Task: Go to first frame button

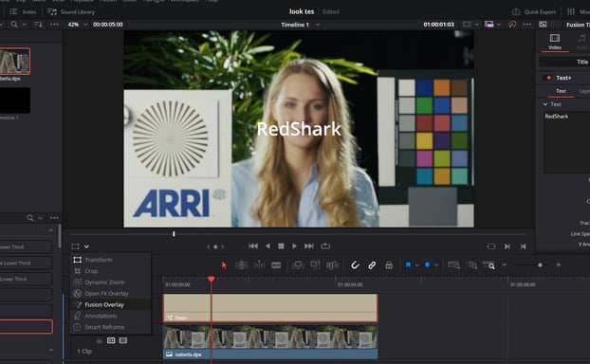Action: pos(253,246)
